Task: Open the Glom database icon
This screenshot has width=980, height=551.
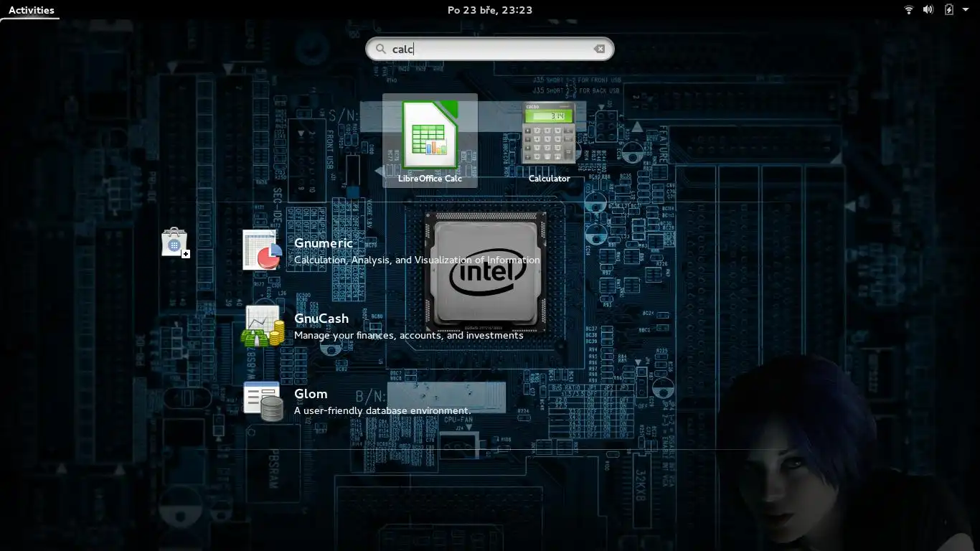Action: pos(263,400)
